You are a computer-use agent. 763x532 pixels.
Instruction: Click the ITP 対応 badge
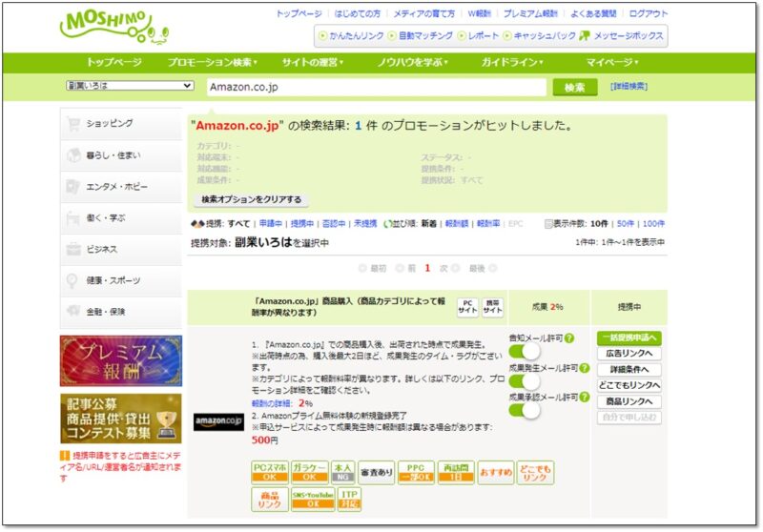coord(349,500)
